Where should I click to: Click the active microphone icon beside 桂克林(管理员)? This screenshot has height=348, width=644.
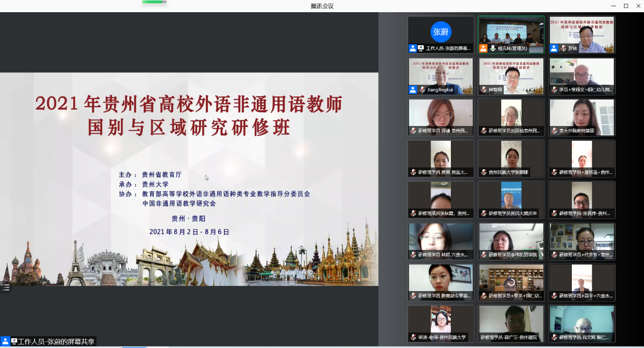tap(492, 49)
